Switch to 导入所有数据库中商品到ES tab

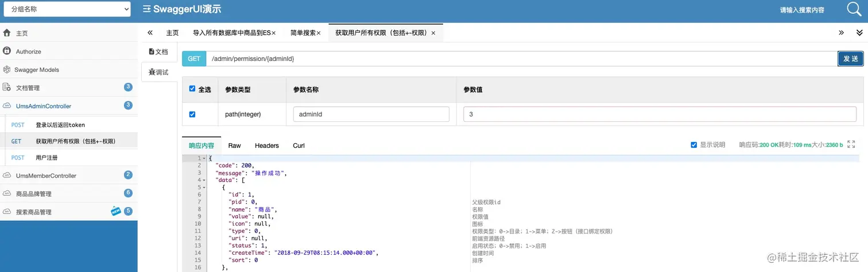(x=231, y=33)
